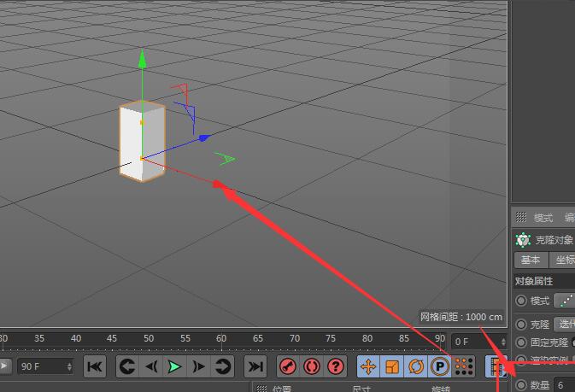Step forward one frame
Viewport: 575px width, 392px height.
pyautogui.click(x=198, y=366)
